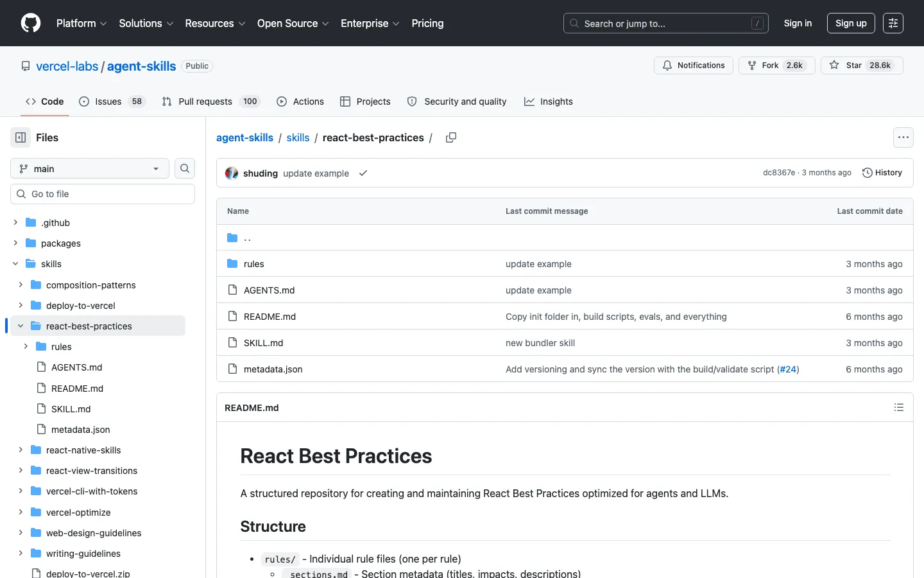This screenshot has height=578, width=924.
Task: Expand deploy-to-vercel folder chevron
Action: tap(21, 305)
